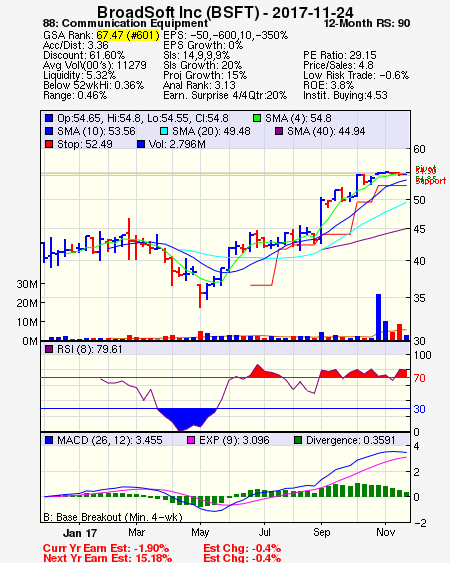Click the 'Anal Rank: 3.13' text
The image size is (450, 563).
pyautogui.click(x=199, y=85)
